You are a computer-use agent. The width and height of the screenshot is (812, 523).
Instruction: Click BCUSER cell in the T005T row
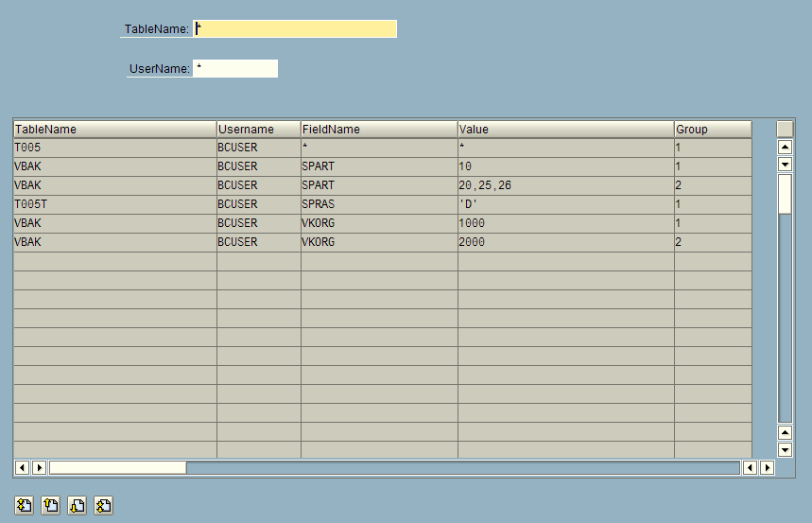click(259, 204)
